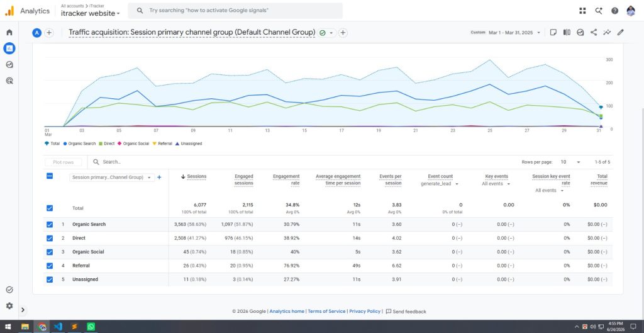
Task: Uncheck the Referral row checkbox
Action: [50, 266]
